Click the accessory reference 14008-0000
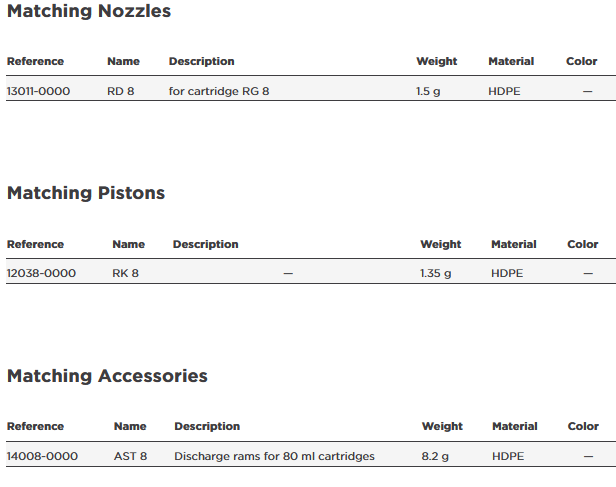 42,456
